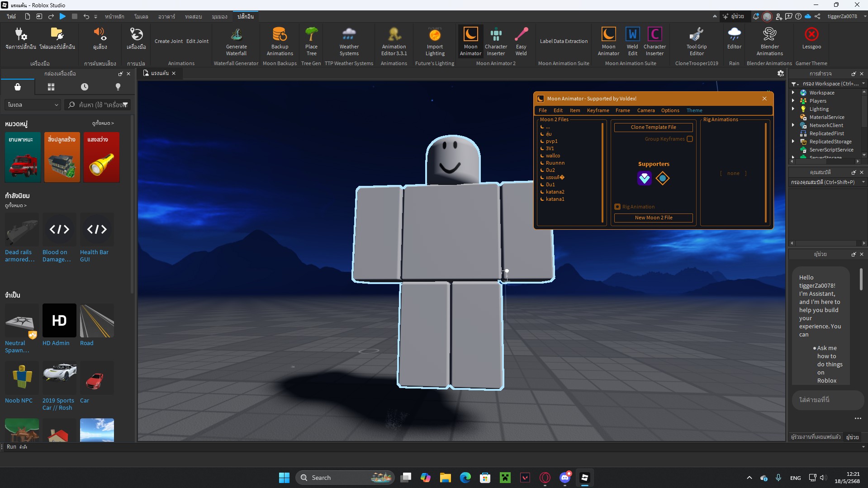Open the Camera menu in Moon Animator
The width and height of the screenshot is (868, 488).
click(645, 110)
